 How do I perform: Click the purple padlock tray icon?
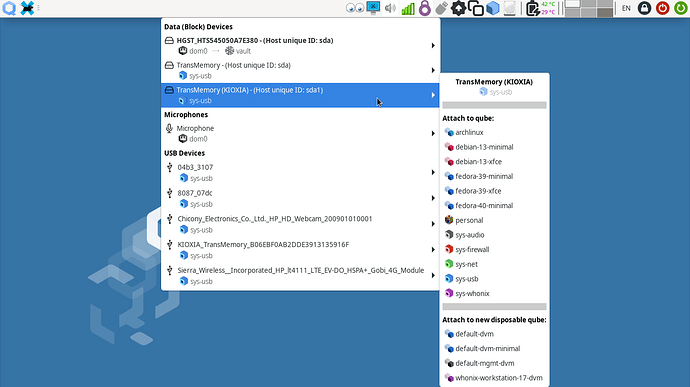pyautogui.click(x=425, y=8)
